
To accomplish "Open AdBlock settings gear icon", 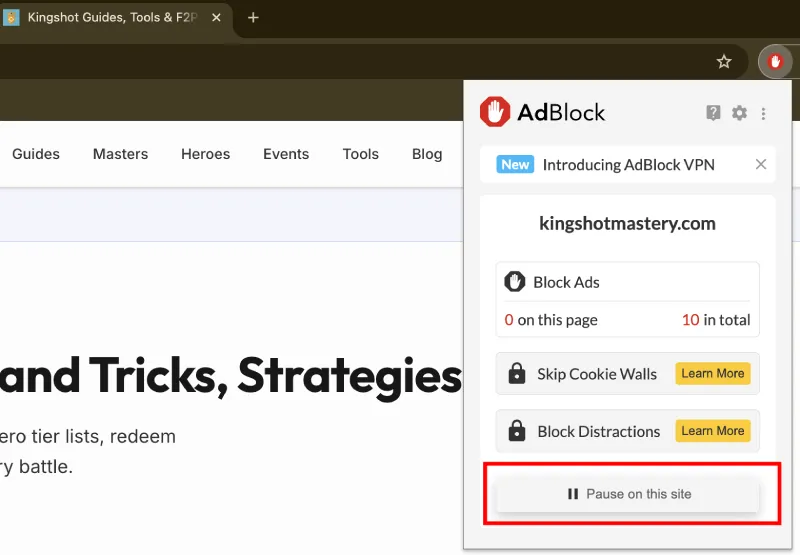I will click(x=739, y=112).
